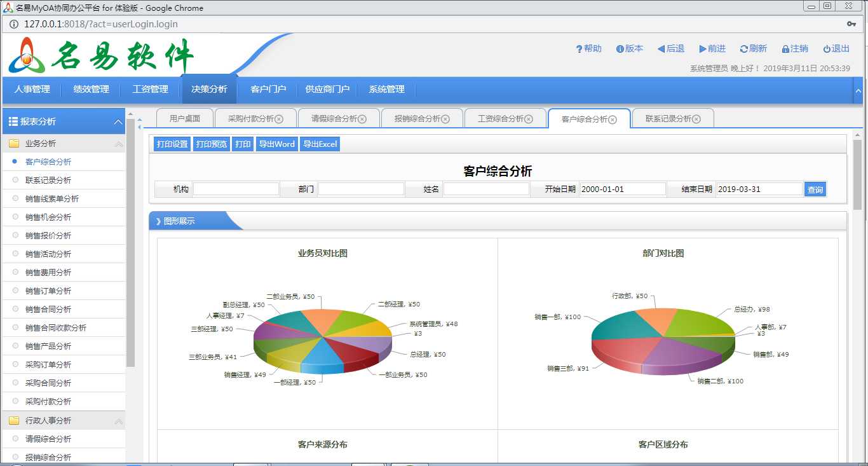Select 联系记录分析 in the sidebar

point(48,180)
